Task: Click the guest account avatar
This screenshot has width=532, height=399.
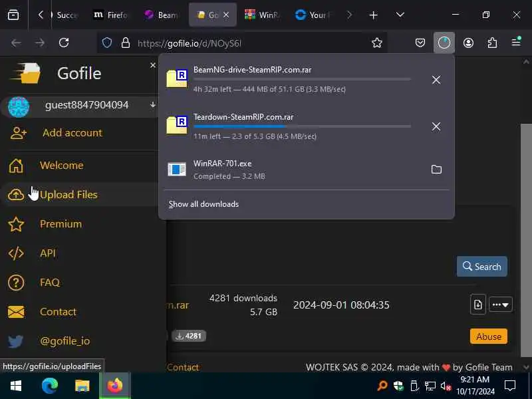Action: click(19, 106)
